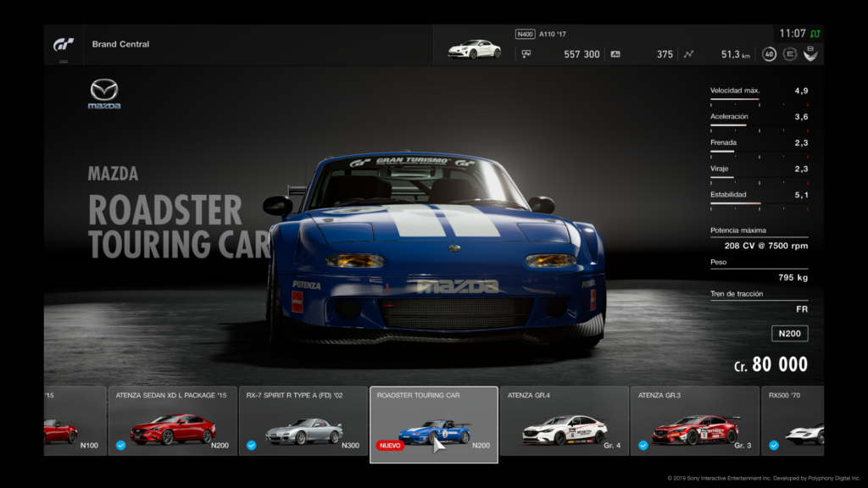Choose the Atenza Gr.3 car card

tap(695, 421)
